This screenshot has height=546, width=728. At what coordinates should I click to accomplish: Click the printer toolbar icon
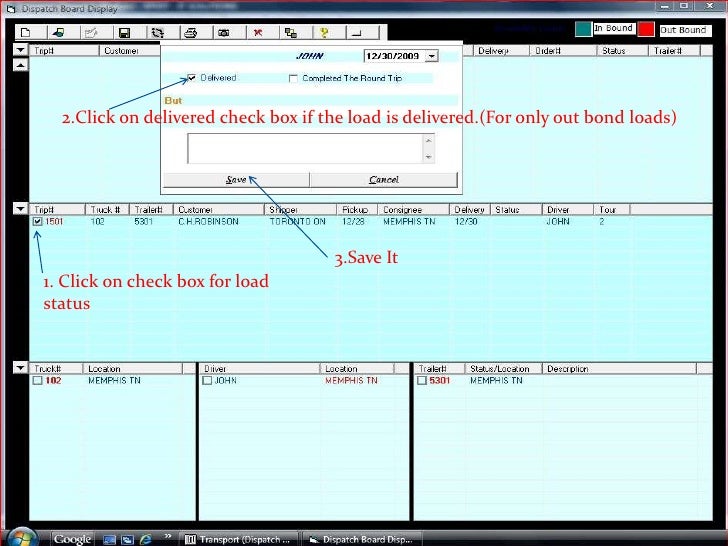pos(190,32)
